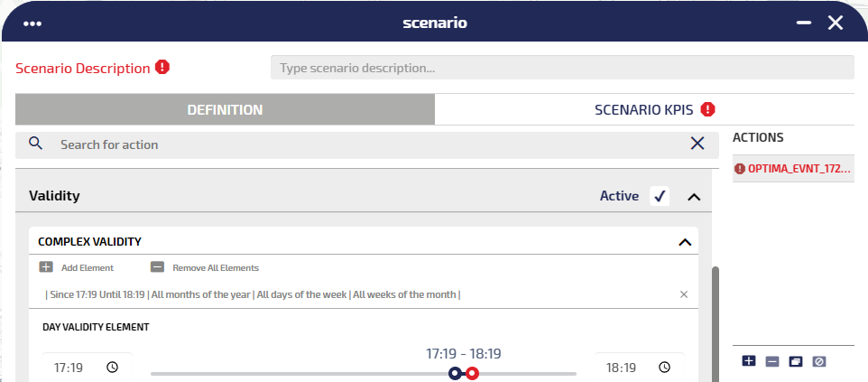Open the end time clock picker
The width and height of the screenshot is (868, 382).
tap(664, 368)
